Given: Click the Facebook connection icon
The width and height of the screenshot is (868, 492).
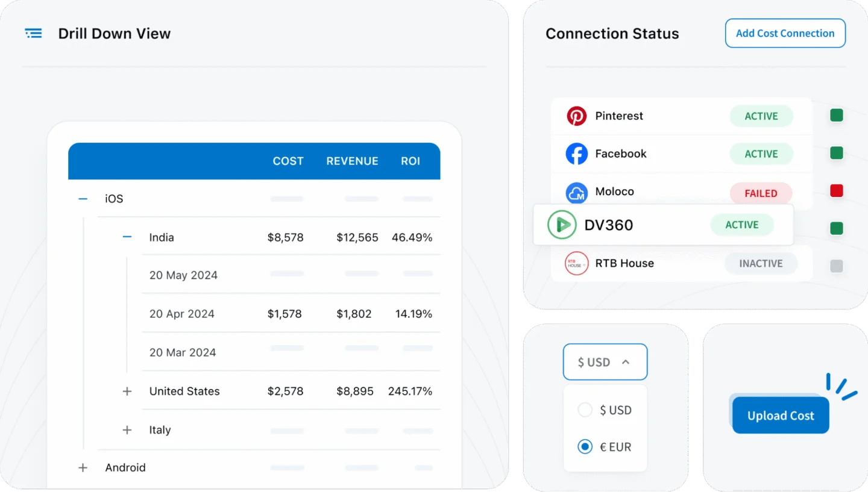Looking at the screenshot, I should (577, 154).
